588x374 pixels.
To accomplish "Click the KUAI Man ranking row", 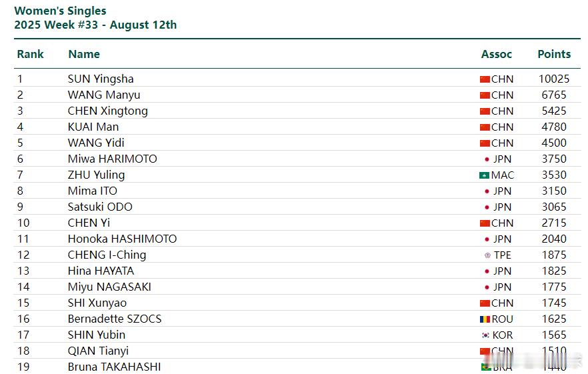I will tap(297, 127).
